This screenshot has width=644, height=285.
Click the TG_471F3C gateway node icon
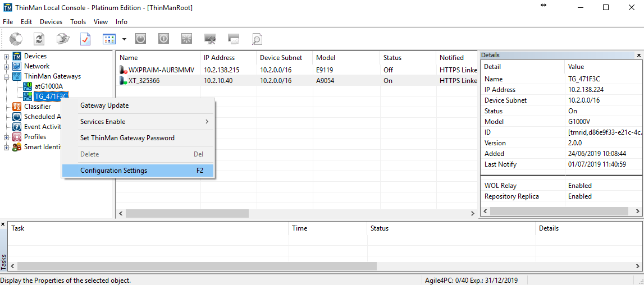(28, 96)
